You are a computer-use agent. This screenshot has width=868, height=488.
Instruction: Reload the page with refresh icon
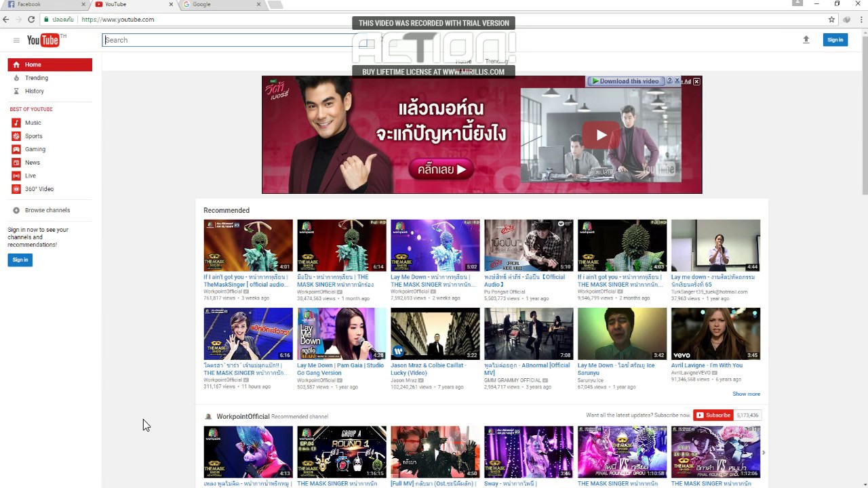pos(31,20)
